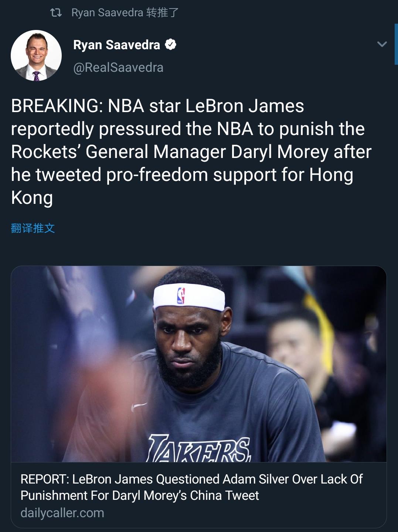Tap the Lakers wordmark on the shirt
The image size is (398, 532).
(199, 448)
